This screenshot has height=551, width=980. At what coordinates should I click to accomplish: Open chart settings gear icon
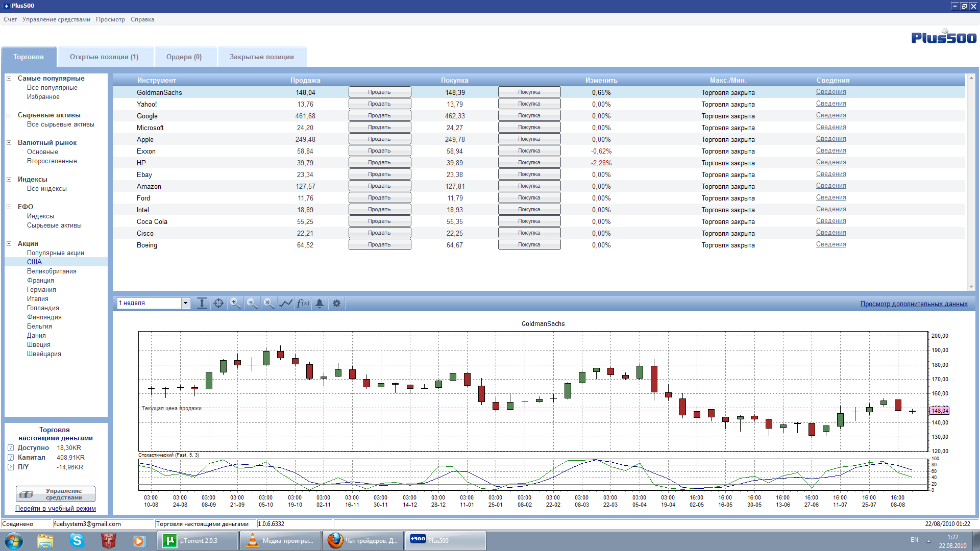point(336,304)
